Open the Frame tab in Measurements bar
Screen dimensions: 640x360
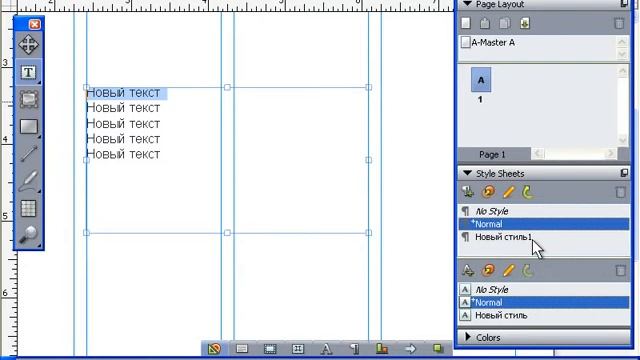[270, 349]
